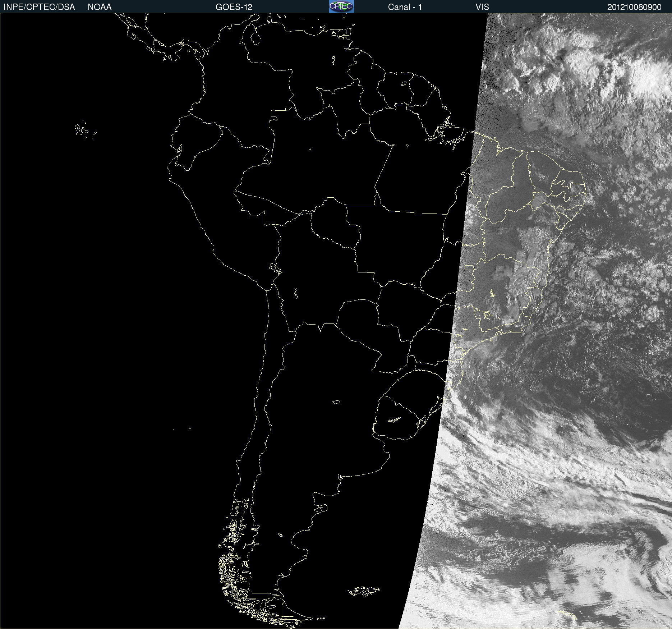Click the GOES-12 satellite label
The image size is (672, 629).
[x=234, y=7]
